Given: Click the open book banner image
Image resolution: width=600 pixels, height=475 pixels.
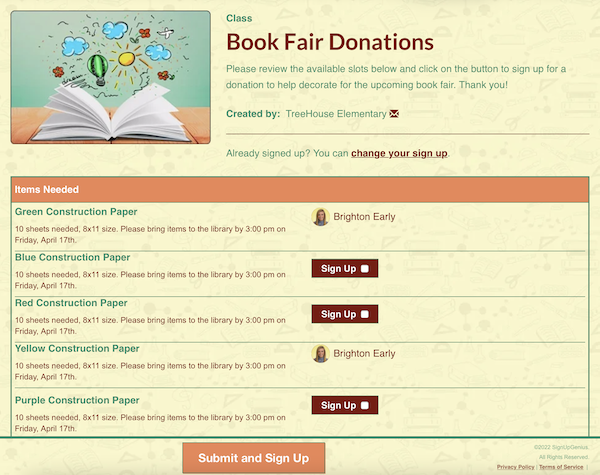Looking at the screenshot, I should click(x=111, y=77).
